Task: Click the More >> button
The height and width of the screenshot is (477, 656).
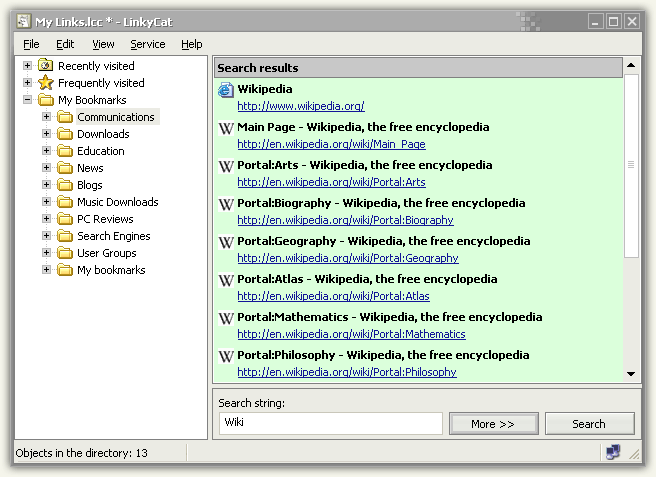Action: point(494,424)
